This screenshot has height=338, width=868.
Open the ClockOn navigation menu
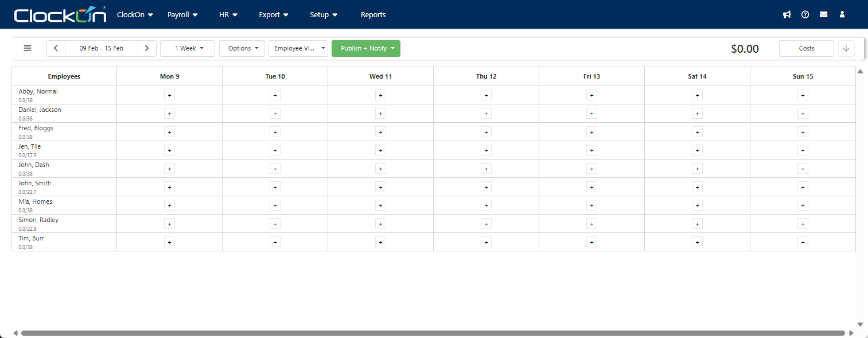135,15
